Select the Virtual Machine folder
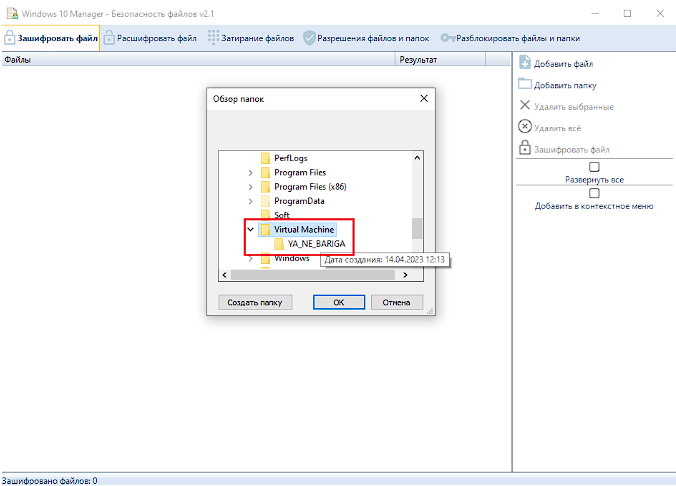This screenshot has width=676, height=486. click(x=304, y=230)
